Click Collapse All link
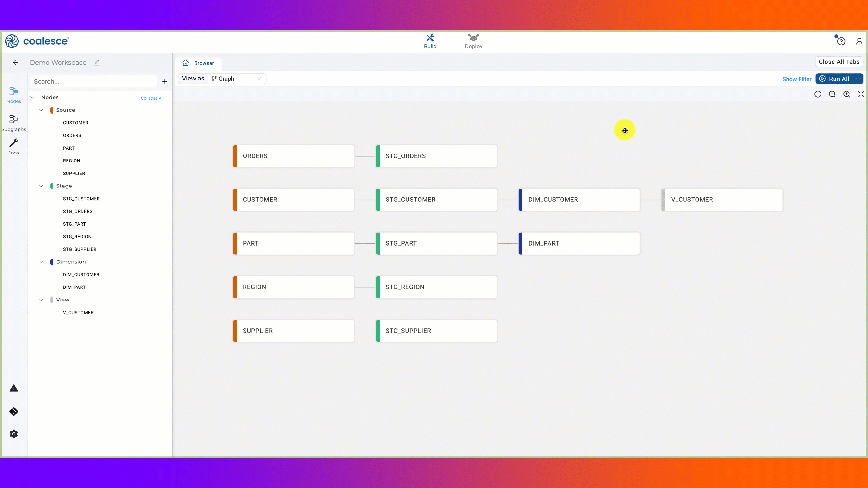 coord(152,98)
